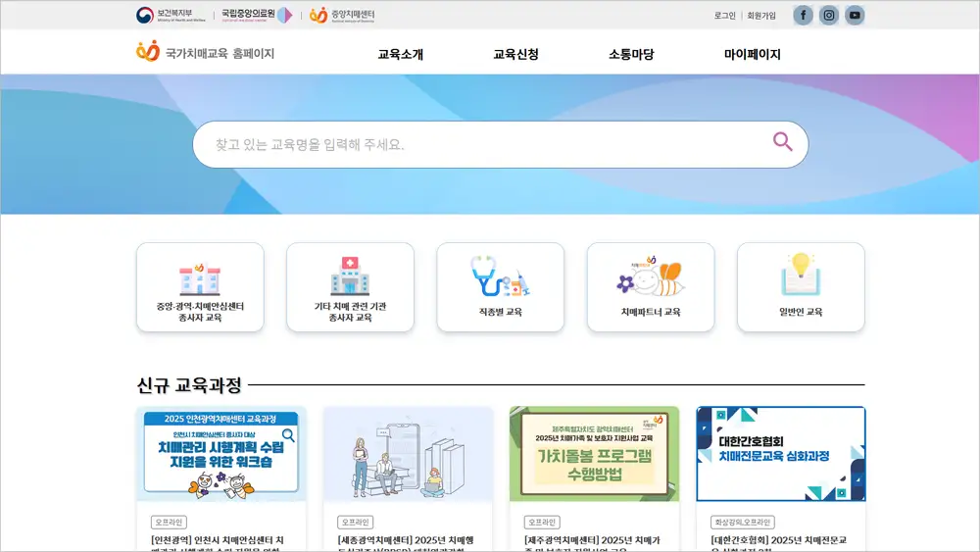This screenshot has height=552, width=980.
Task: Go to 마이페이지 menu
Action: pos(752,55)
